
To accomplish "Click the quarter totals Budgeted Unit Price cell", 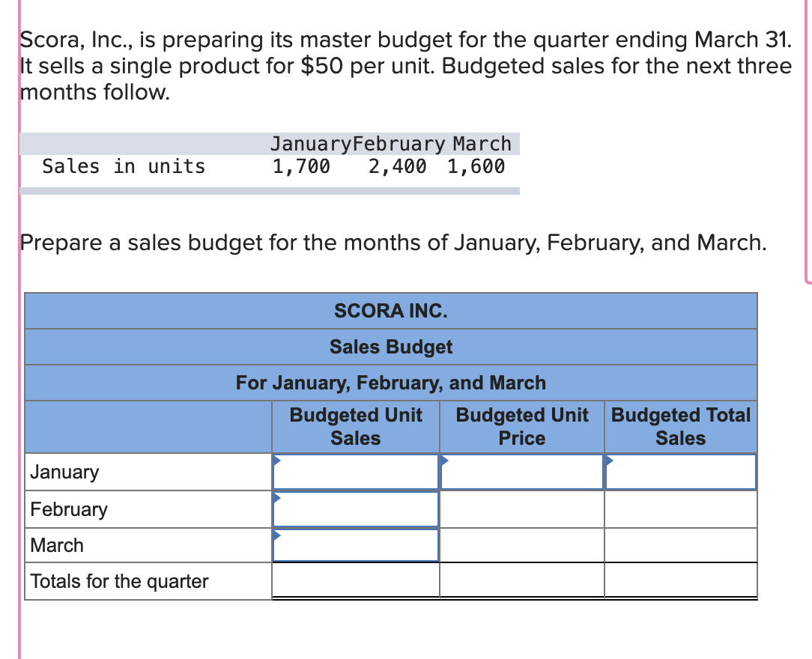I will (522, 580).
